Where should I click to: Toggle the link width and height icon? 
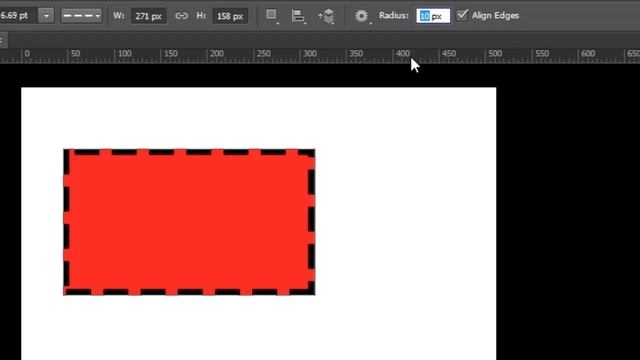tap(181, 16)
